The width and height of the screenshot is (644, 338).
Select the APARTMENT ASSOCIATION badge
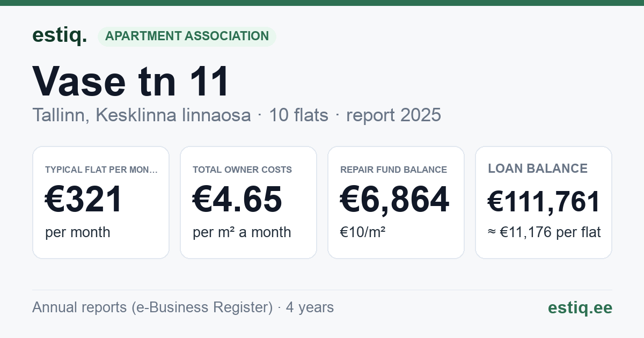click(187, 36)
